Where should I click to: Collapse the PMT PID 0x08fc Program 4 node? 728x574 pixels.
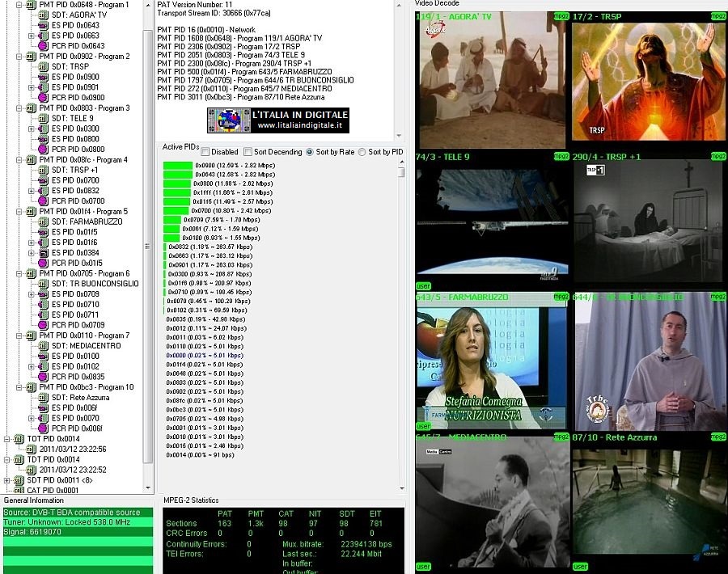pyautogui.click(x=19, y=159)
